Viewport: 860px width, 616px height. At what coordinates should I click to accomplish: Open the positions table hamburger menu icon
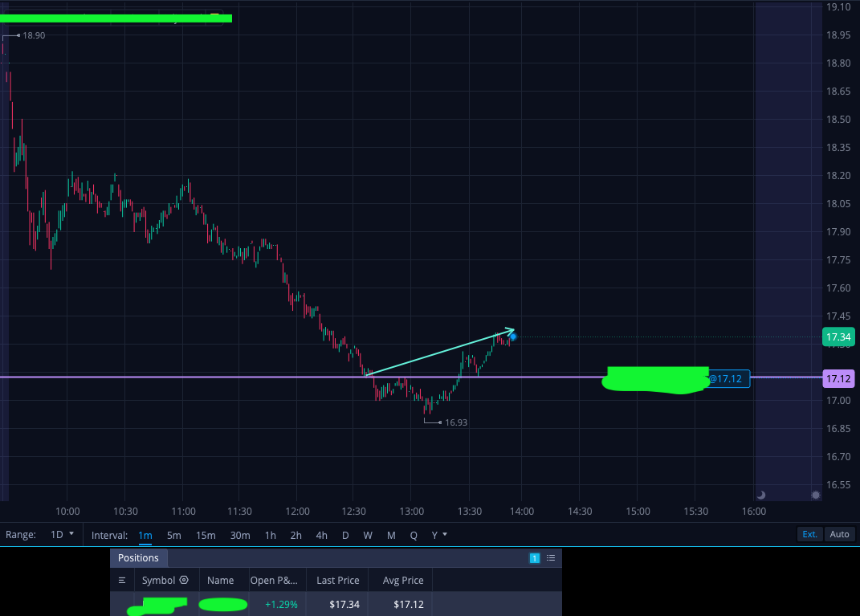click(x=122, y=580)
